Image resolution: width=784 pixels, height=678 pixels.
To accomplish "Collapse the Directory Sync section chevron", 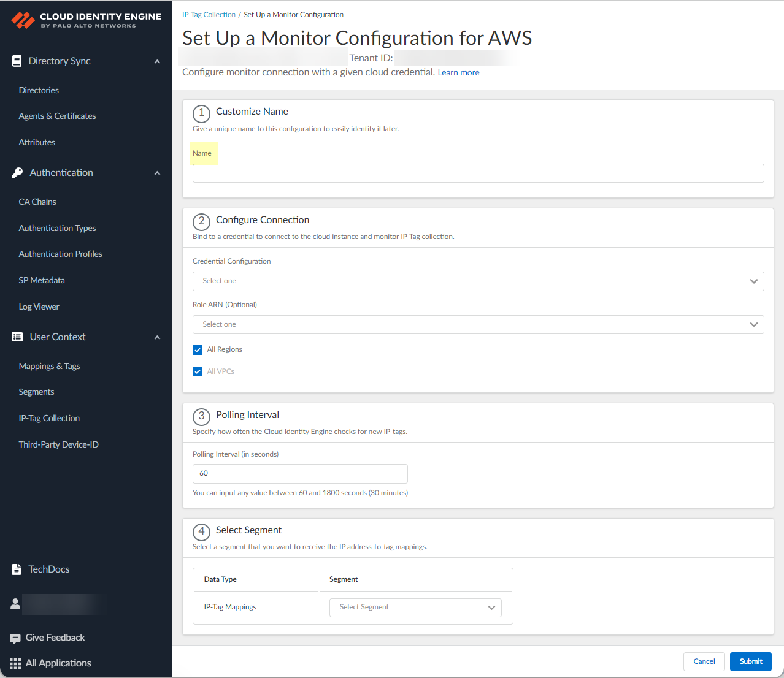I will tap(157, 61).
